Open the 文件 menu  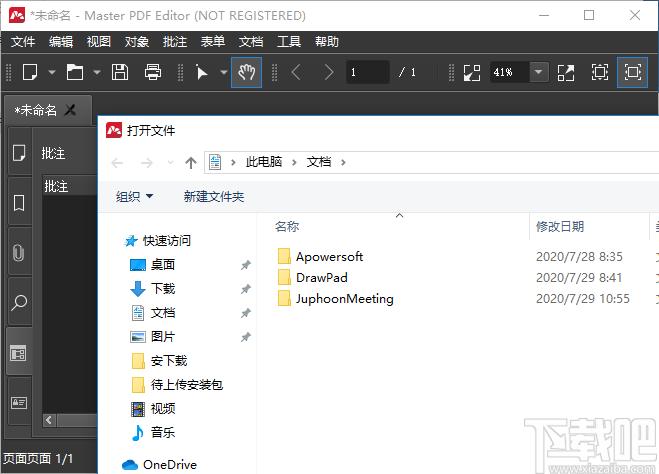coord(23,42)
